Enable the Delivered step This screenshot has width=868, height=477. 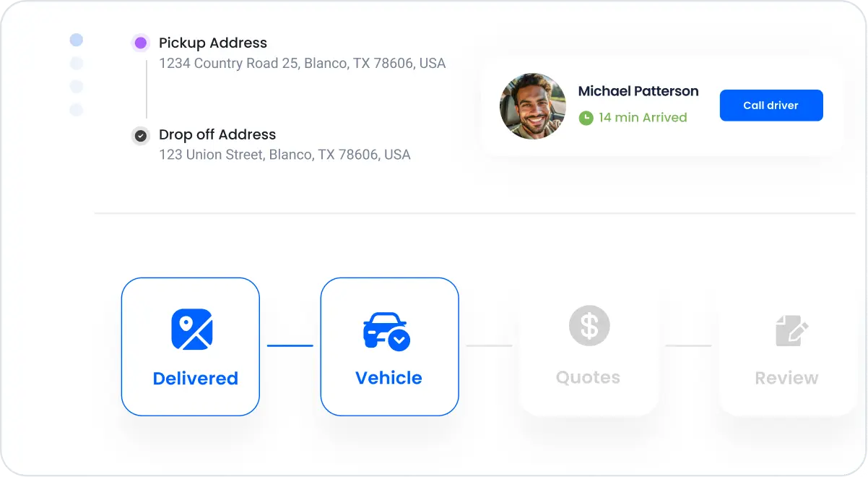coord(191,347)
